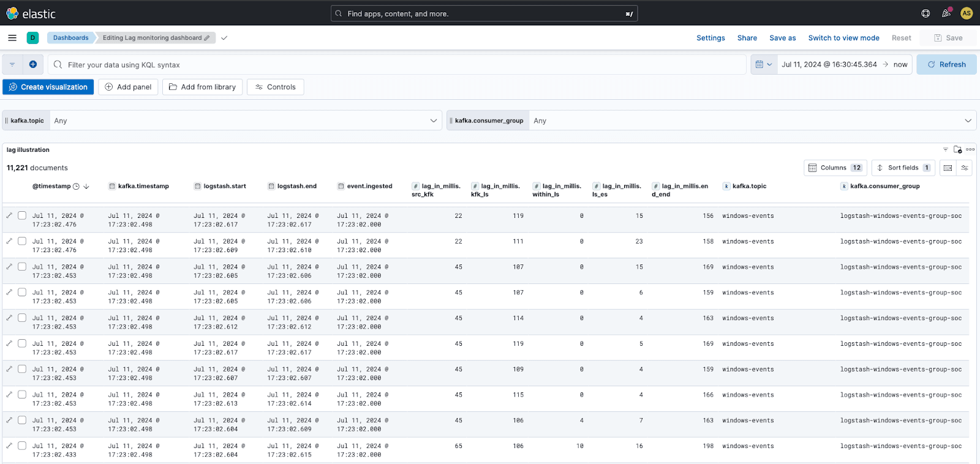Edit the dashboard title pencil icon

coord(207,38)
